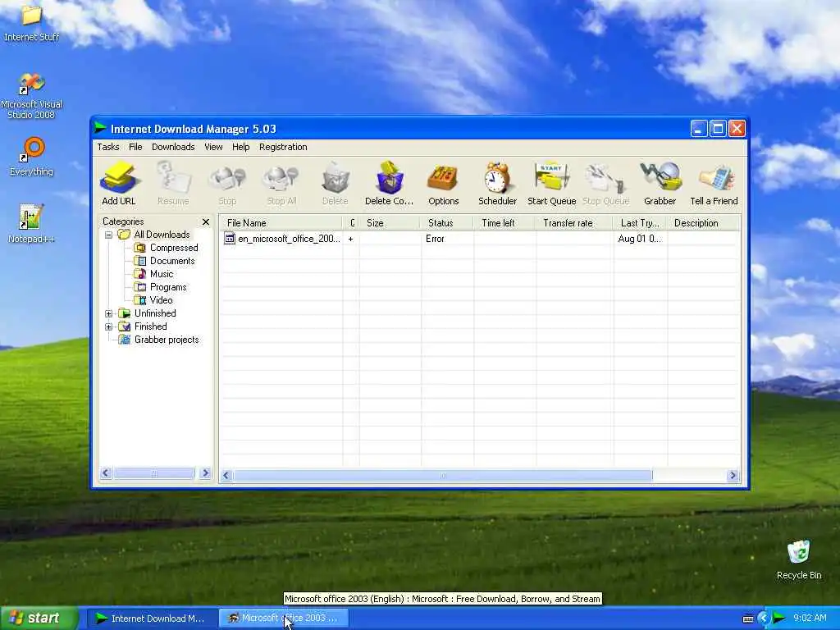Select the Everything desktop shortcut
This screenshot has width=840, height=630.
(x=32, y=157)
